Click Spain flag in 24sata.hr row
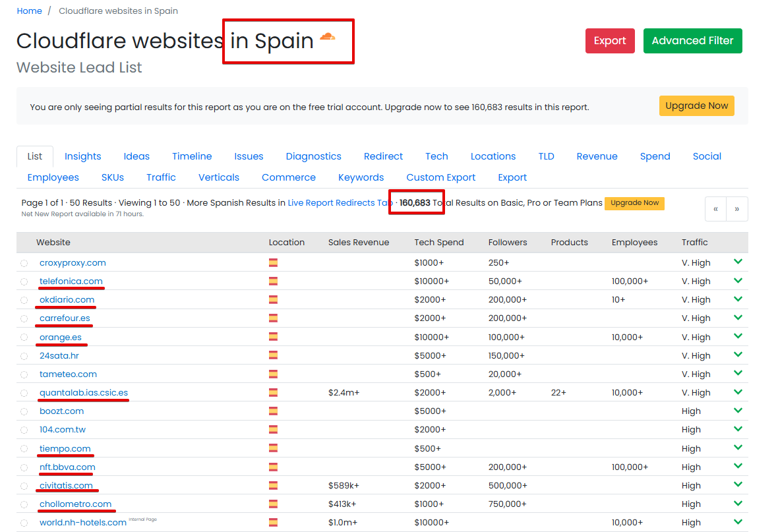Screen dimensions: 778x532 (274, 355)
